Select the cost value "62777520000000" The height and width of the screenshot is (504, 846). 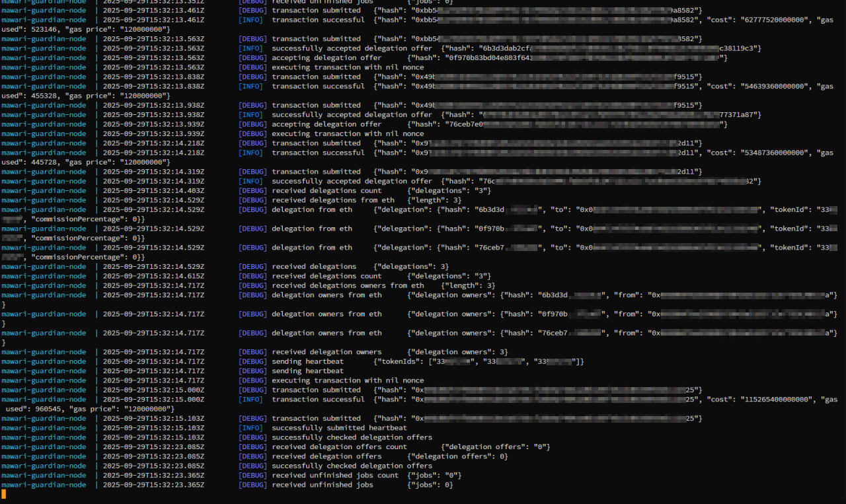775,20
